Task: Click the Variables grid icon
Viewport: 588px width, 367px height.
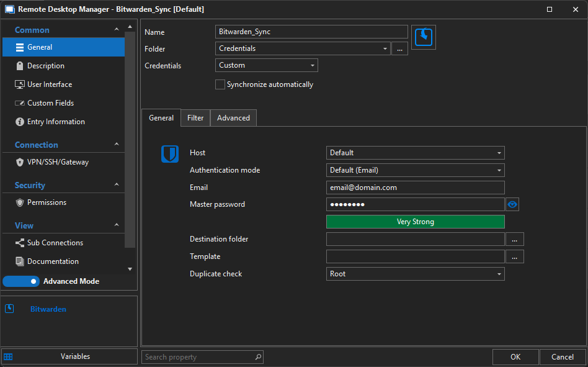Action: point(8,356)
